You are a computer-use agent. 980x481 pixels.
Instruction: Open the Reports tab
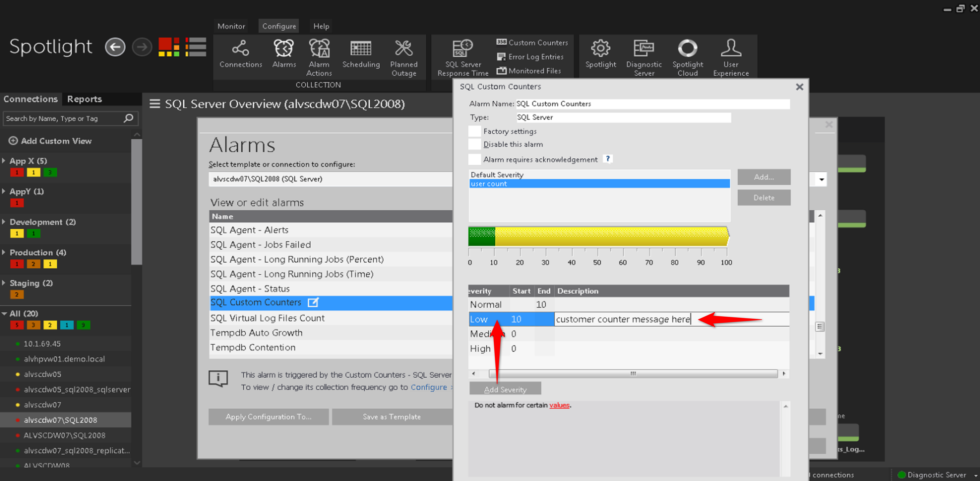coord(85,99)
